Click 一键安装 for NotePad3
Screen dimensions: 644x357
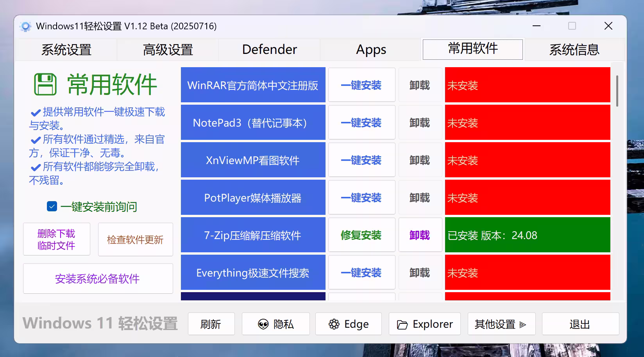pyautogui.click(x=362, y=123)
